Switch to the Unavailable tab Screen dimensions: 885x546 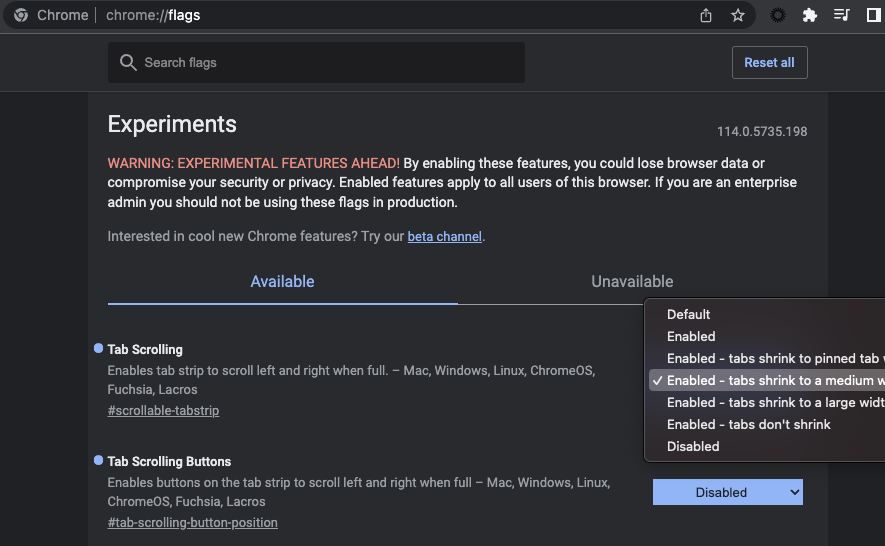[632, 282]
